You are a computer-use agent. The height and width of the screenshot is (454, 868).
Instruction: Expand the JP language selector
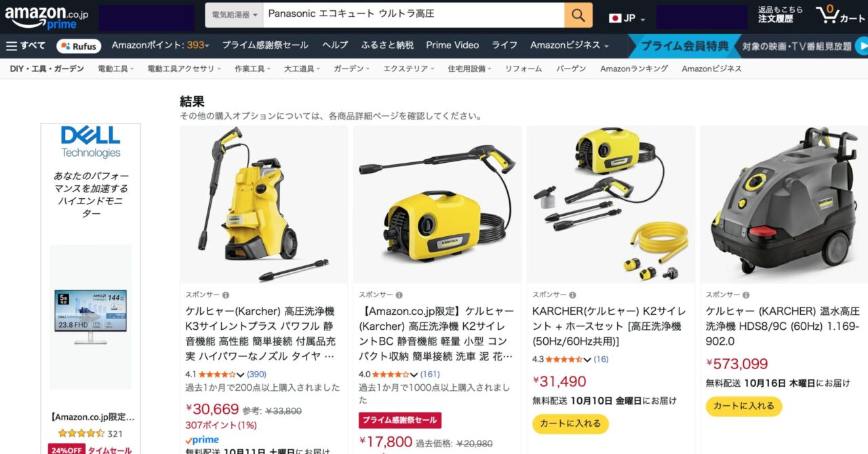pos(627,18)
